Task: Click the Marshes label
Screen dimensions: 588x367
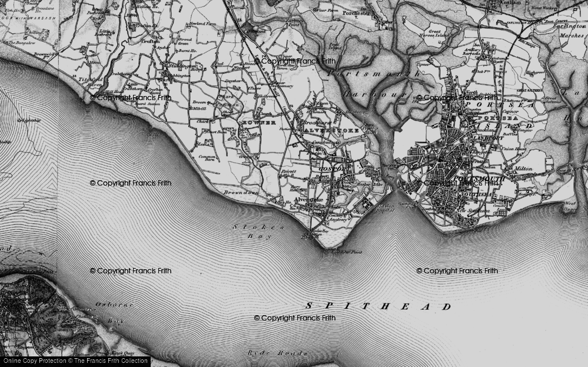Action: (x=572, y=36)
